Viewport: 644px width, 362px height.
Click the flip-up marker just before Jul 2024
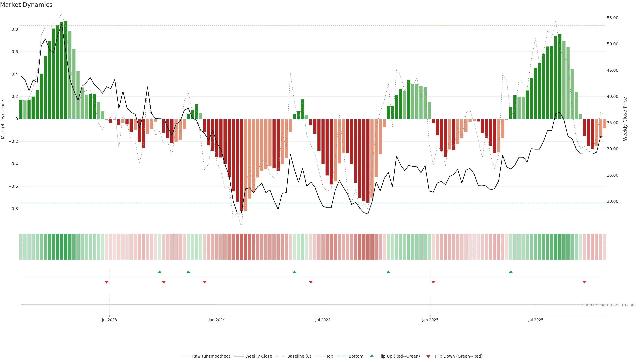click(294, 272)
